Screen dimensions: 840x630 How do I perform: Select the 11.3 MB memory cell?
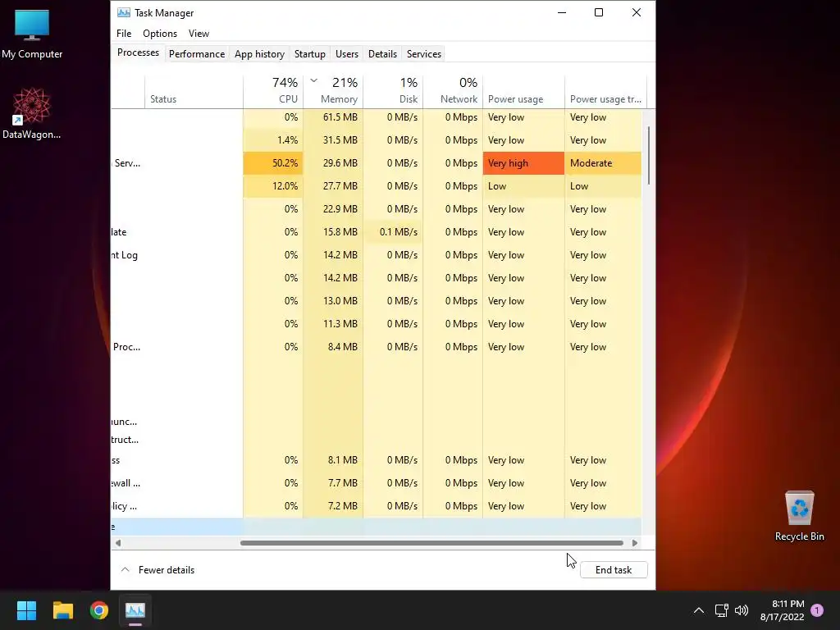click(x=333, y=324)
